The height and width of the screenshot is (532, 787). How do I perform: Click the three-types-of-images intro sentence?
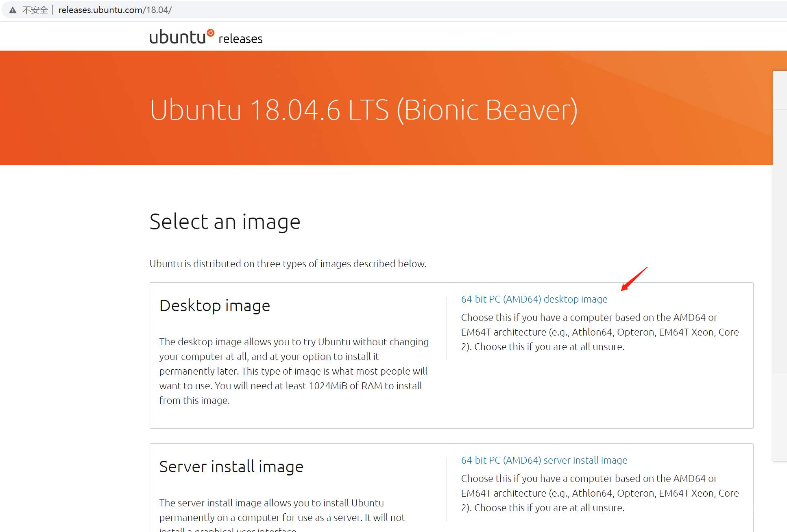coord(288,264)
